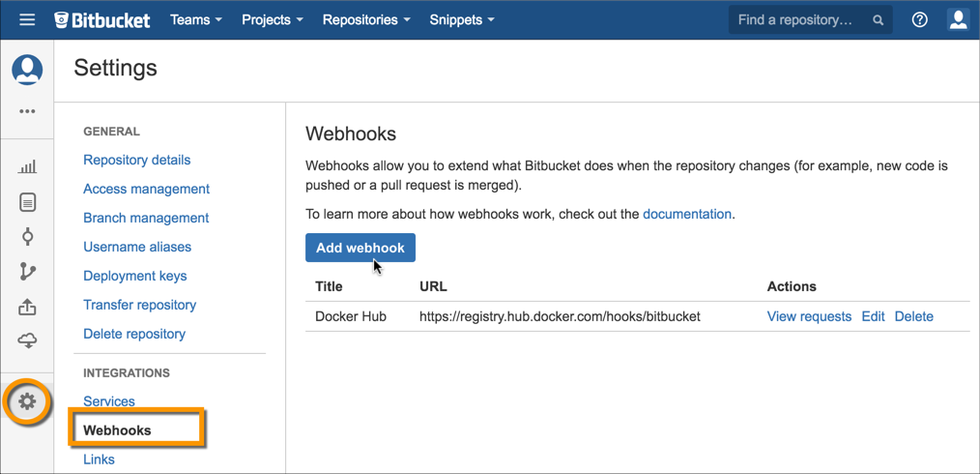Expand the Repositories dropdown menu

pyautogui.click(x=365, y=19)
